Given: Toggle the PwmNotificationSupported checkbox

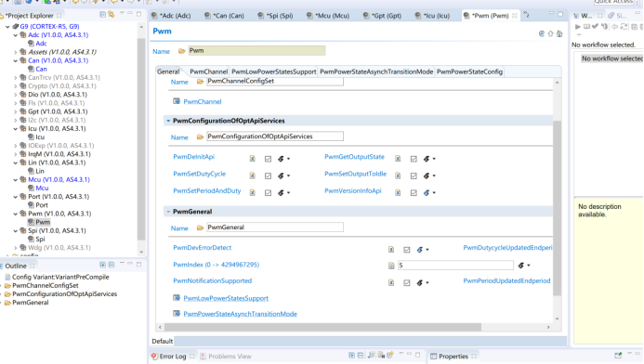Looking at the screenshot, I should [407, 282].
